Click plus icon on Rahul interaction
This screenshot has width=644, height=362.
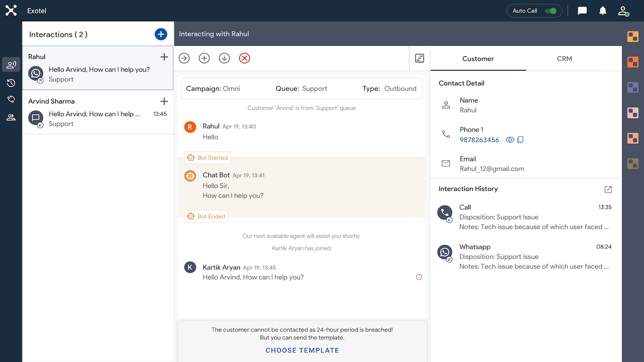pos(164,57)
